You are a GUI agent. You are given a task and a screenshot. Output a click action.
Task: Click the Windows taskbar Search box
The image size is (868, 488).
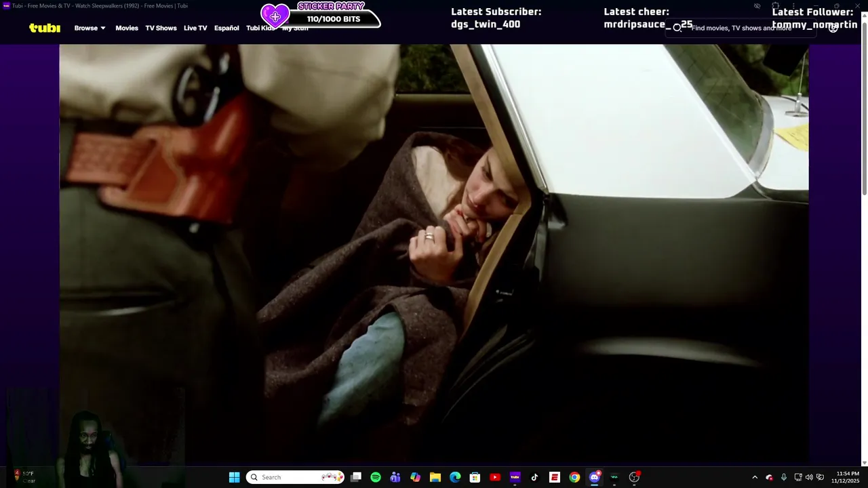tap(295, 477)
